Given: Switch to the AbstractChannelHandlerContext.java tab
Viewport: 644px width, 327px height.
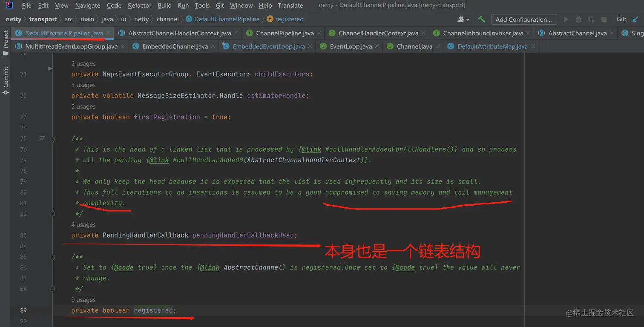Looking at the screenshot, I should 179,33.
